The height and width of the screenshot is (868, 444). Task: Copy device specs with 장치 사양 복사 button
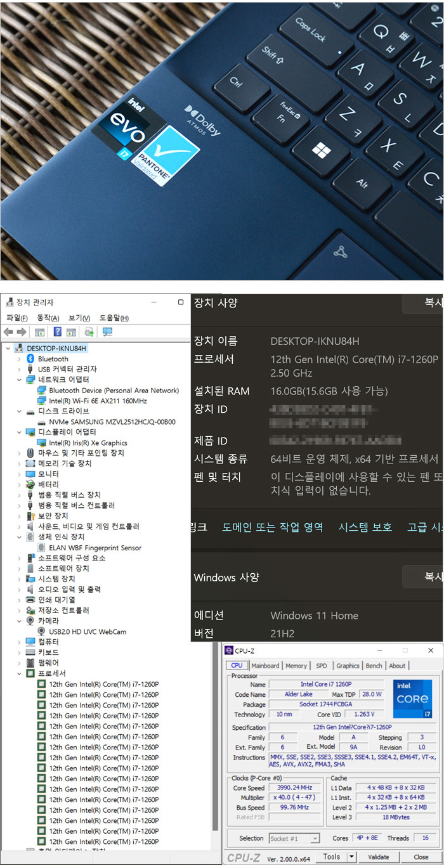click(x=423, y=304)
